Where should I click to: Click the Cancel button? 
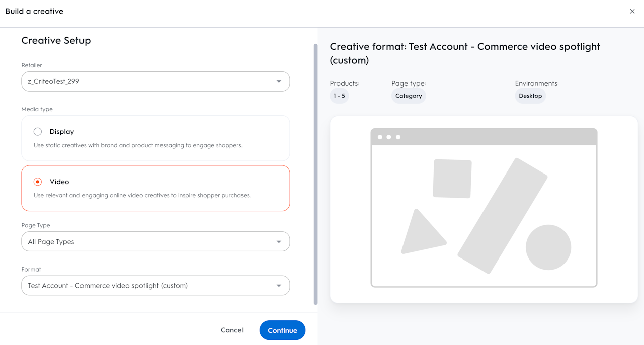(232, 330)
